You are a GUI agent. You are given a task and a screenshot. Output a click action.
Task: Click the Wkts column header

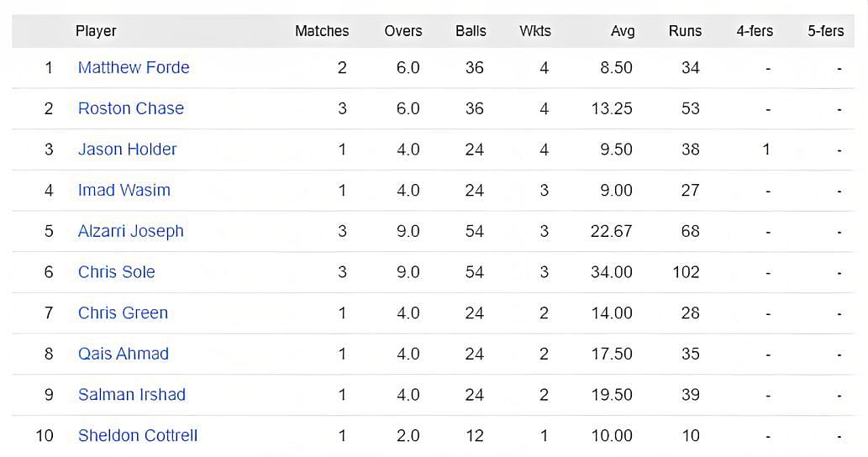point(535,31)
